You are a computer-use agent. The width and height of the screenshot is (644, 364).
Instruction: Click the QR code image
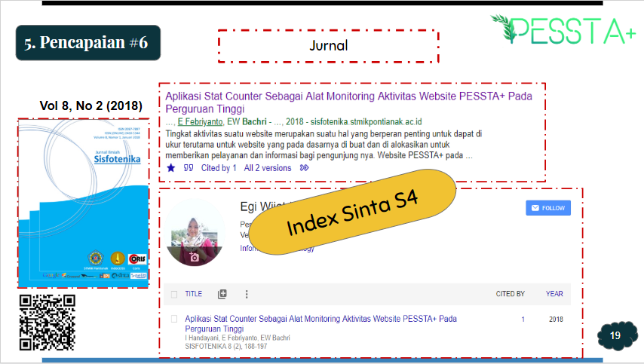(47, 323)
